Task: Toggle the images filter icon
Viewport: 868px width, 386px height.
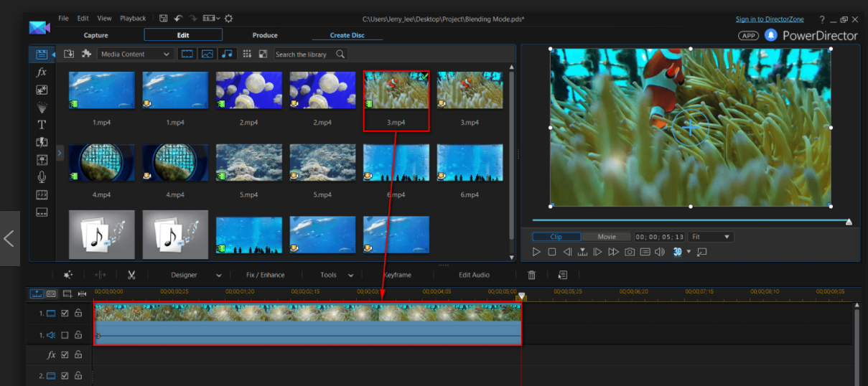Action: click(x=207, y=54)
